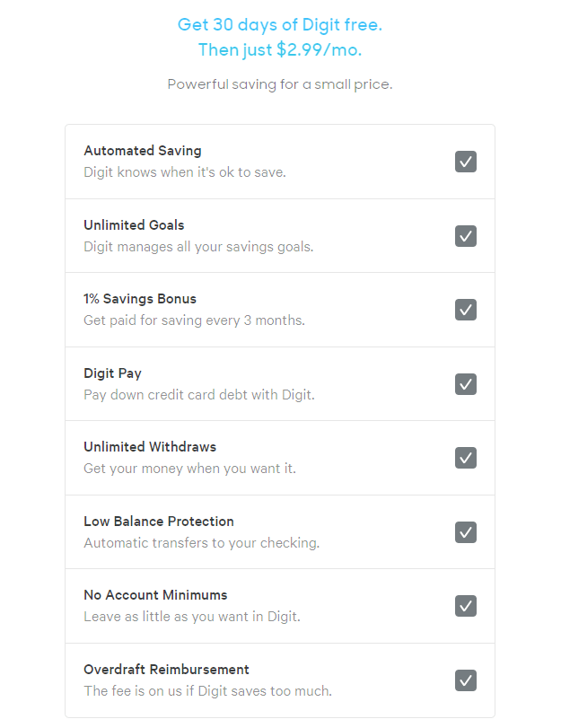Toggle the Digit Pay checkbox

click(465, 384)
